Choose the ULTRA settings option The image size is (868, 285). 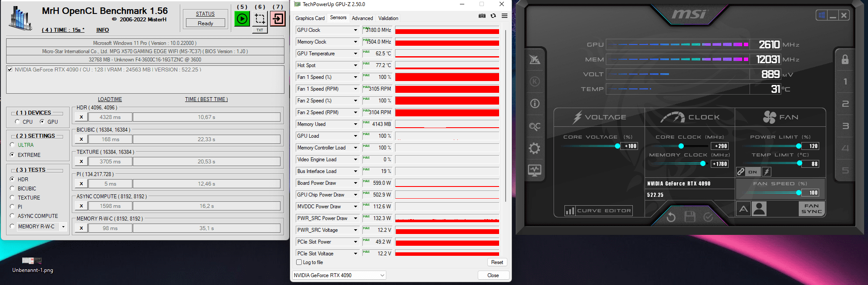pos(12,145)
